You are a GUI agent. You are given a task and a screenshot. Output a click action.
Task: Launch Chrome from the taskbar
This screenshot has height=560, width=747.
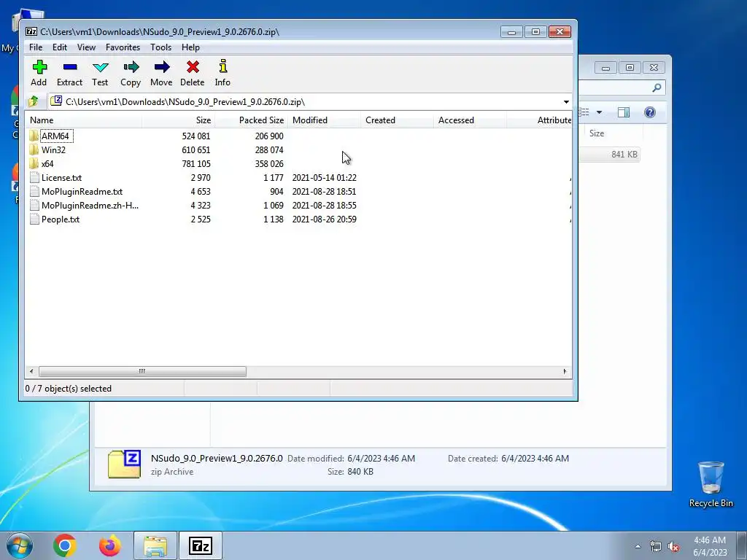65,545
